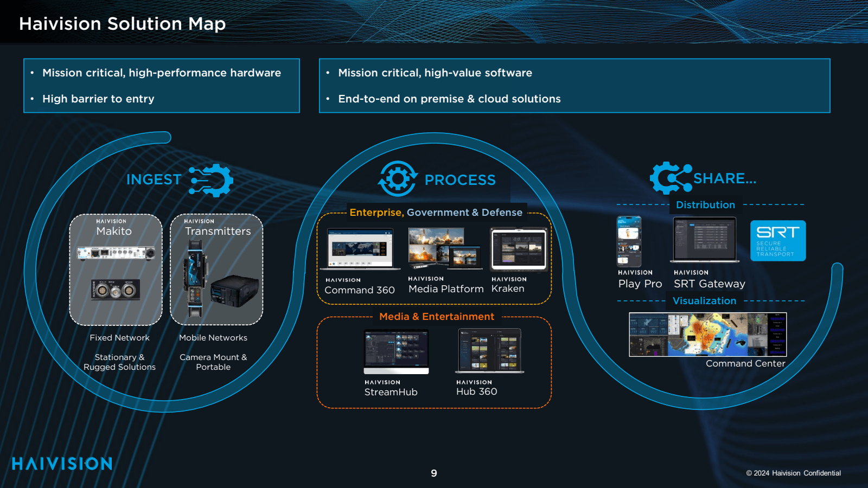This screenshot has width=868, height=488.
Task: Click the Media & Entertainment heading
Action: click(437, 317)
